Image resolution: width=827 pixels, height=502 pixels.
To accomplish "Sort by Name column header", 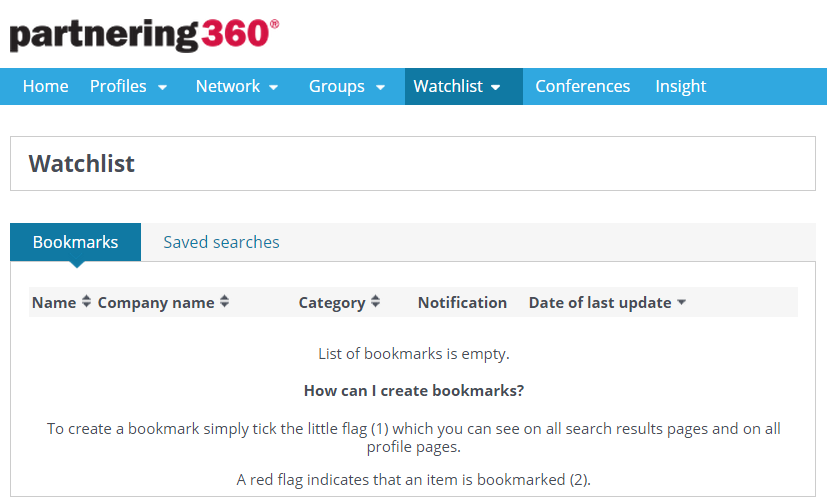I will (54, 303).
